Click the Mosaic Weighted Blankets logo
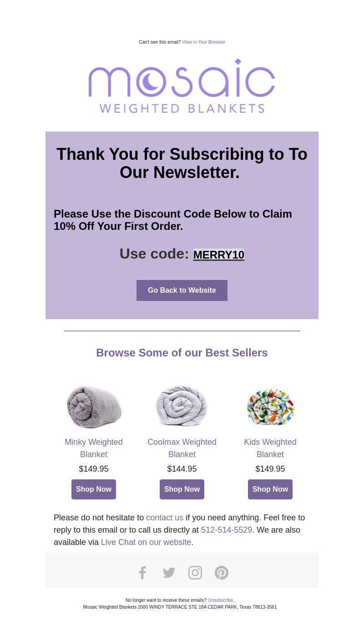The image size is (364, 641). click(x=182, y=86)
